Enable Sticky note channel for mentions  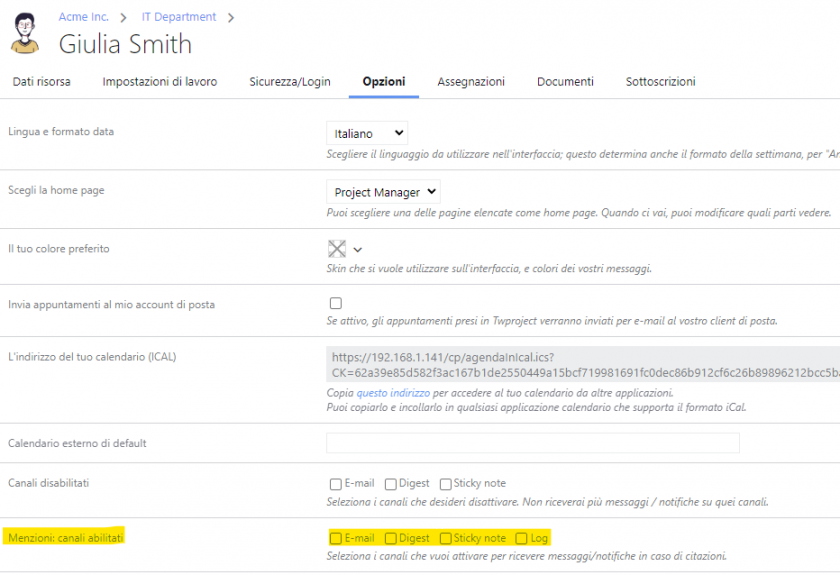point(446,538)
